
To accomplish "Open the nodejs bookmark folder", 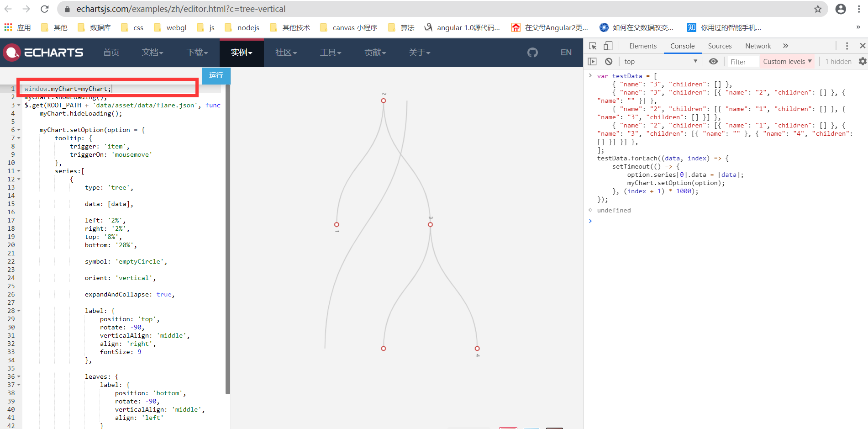I will (242, 27).
